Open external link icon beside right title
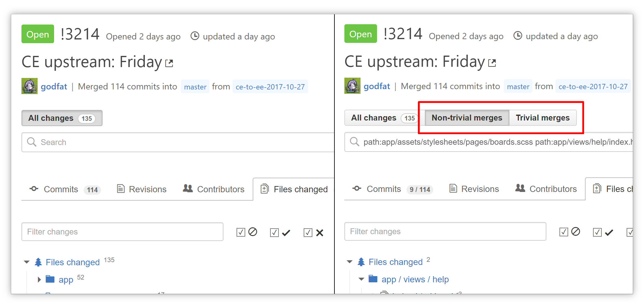The image size is (644, 305). [x=492, y=63]
